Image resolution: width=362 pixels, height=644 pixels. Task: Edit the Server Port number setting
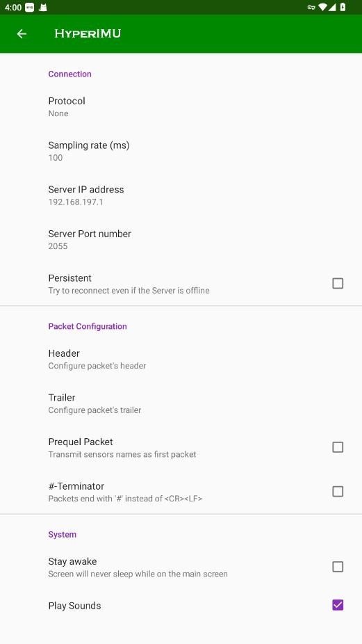click(181, 240)
